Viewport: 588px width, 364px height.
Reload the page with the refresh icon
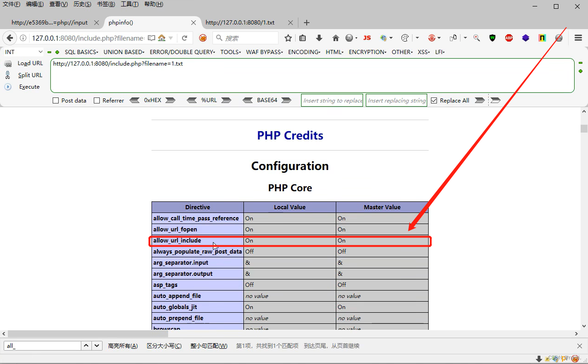(184, 38)
